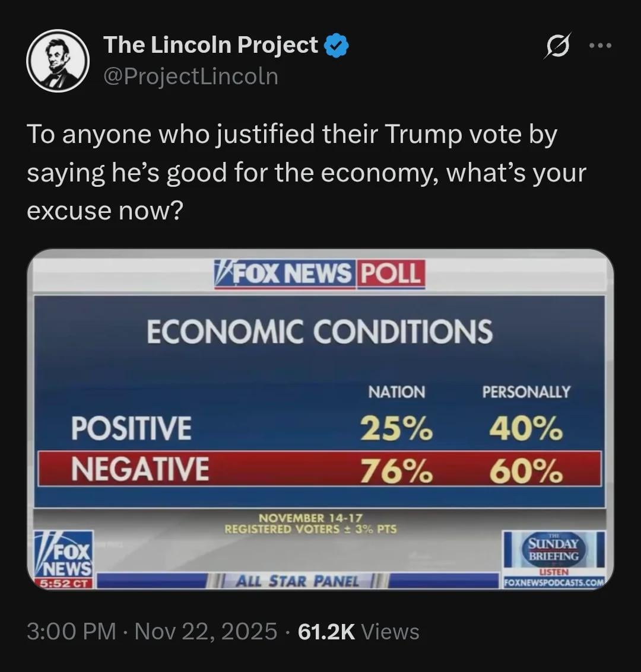Click the Economic Conditions heading in image
This screenshot has width=641, height=672.
[319, 331]
